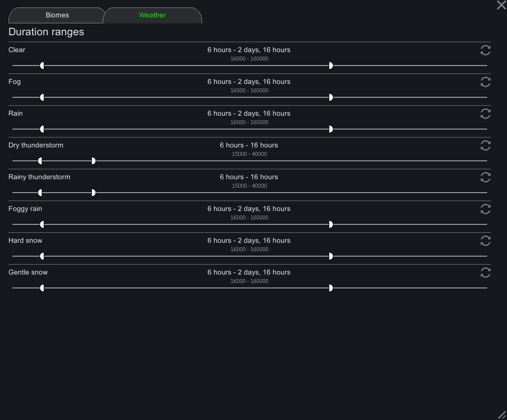
Task: Click the Hard snow maximum handle
Action: coord(331,256)
